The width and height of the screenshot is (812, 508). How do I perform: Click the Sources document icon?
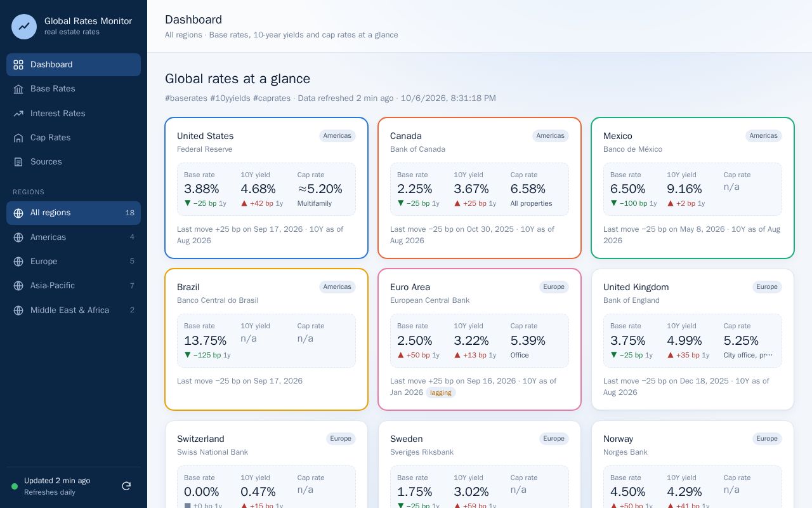(x=18, y=162)
